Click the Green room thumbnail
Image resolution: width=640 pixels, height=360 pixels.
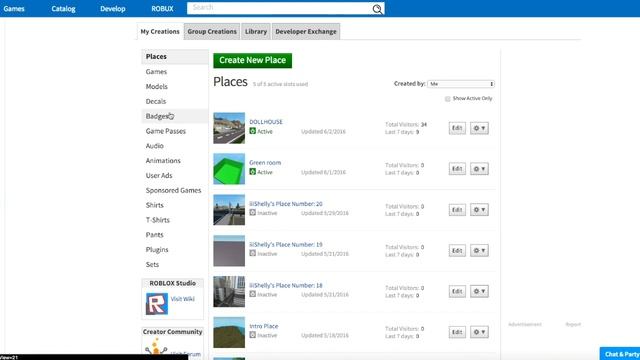tap(229, 169)
